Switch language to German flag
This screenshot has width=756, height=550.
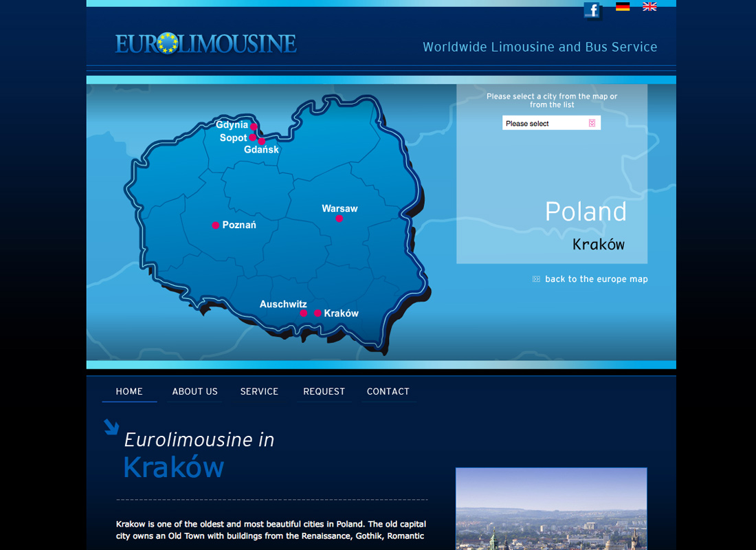pyautogui.click(x=623, y=6)
